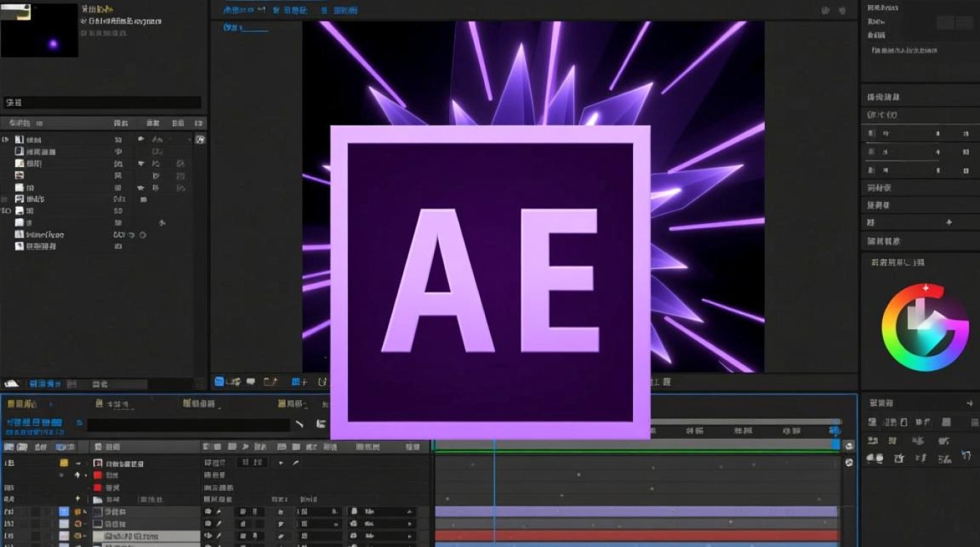Click the blue icon at viewer bottom-left
The height and width of the screenshot is (547, 980).
(x=219, y=381)
